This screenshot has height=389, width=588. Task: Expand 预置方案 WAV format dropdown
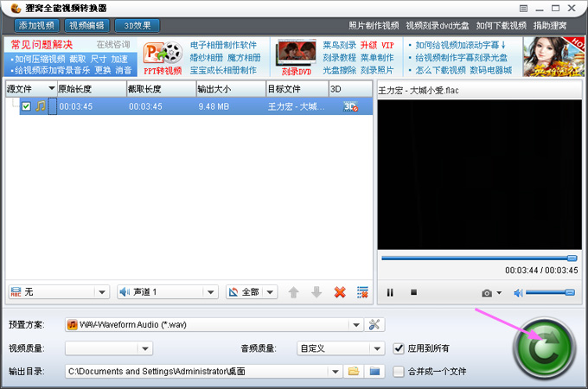[x=356, y=325]
